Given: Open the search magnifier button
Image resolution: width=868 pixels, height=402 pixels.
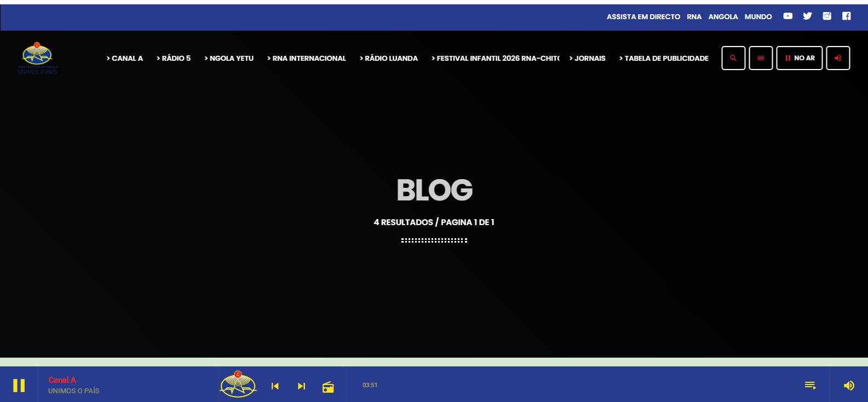Looking at the screenshot, I should point(733,58).
